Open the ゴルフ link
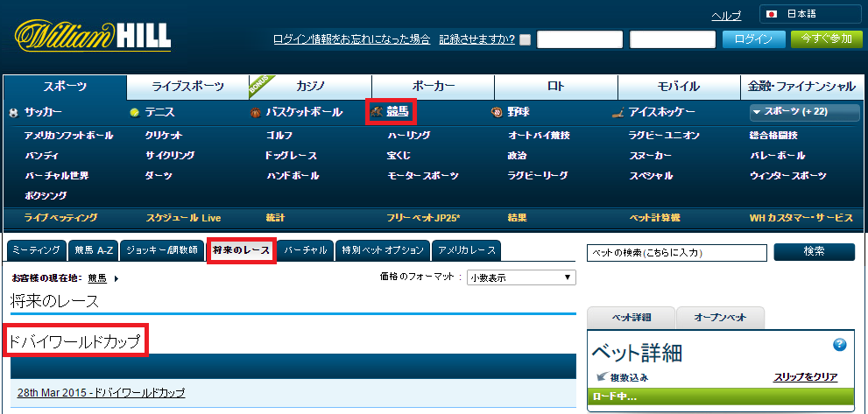The width and height of the screenshot is (868, 414). click(279, 136)
